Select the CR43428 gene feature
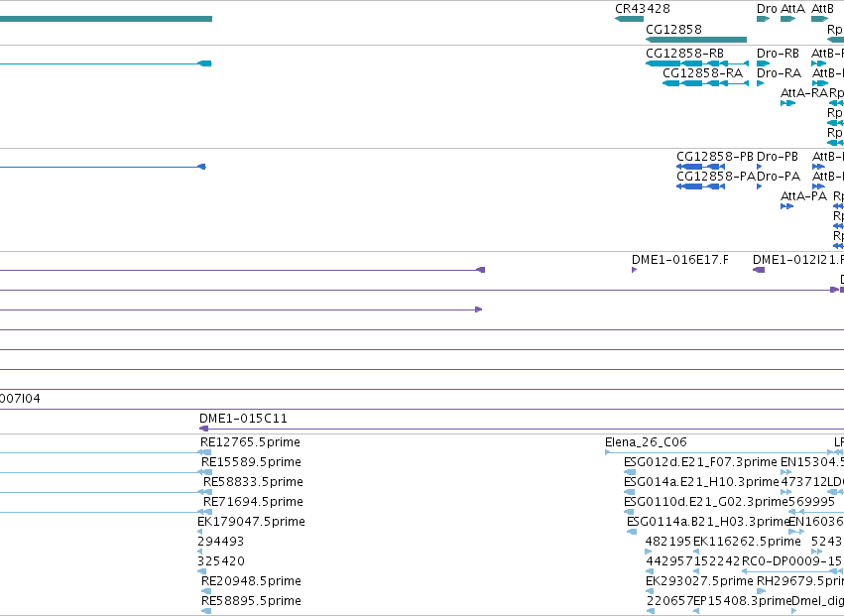This screenshot has width=844, height=616. click(x=629, y=19)
